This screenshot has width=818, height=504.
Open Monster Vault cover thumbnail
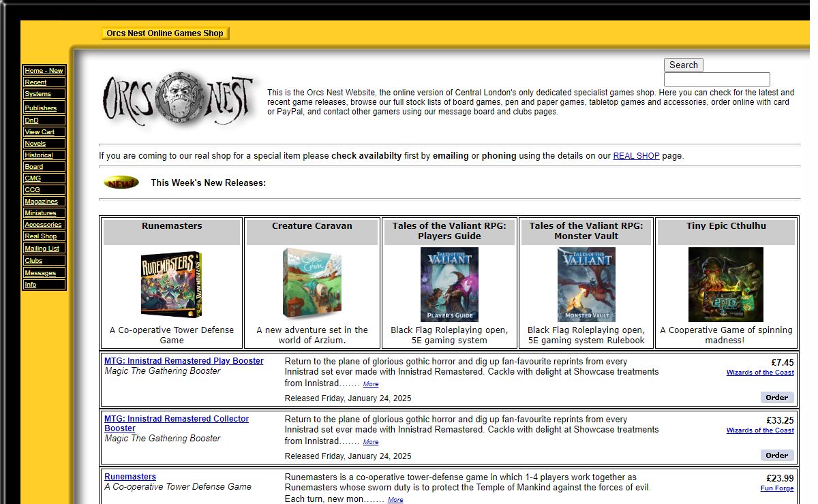click(x=586, y=285)
